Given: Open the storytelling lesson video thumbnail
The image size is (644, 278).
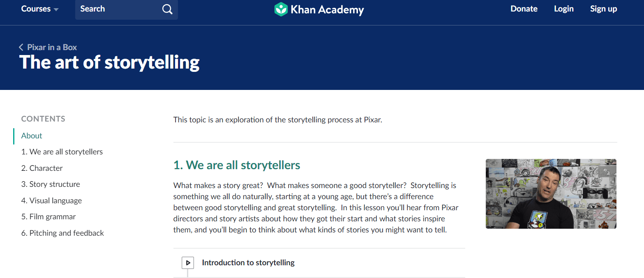Looking at the screenshot, I should (x=551, y=194).
